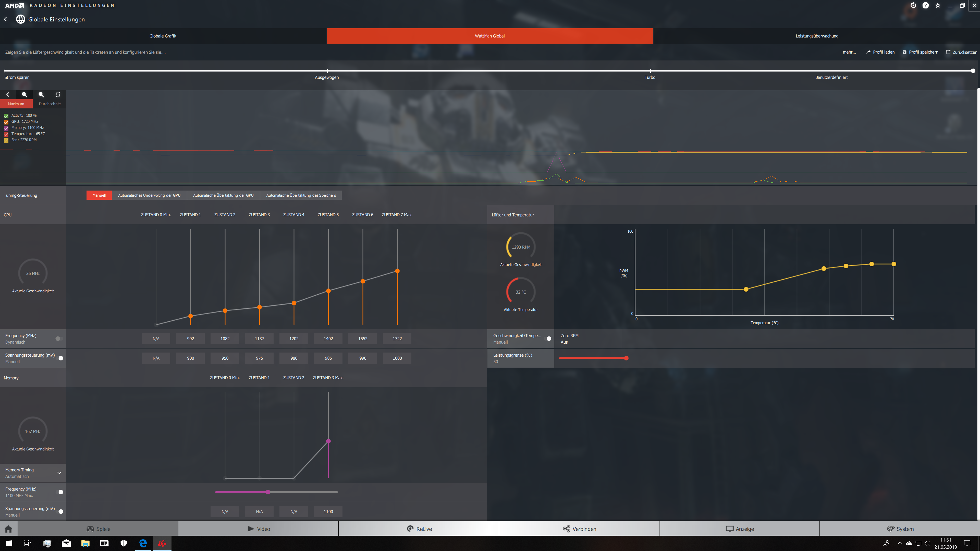
Task: Click the ZUSTAND 7 frequency field 1722
Action: click(x=397, y=339)
